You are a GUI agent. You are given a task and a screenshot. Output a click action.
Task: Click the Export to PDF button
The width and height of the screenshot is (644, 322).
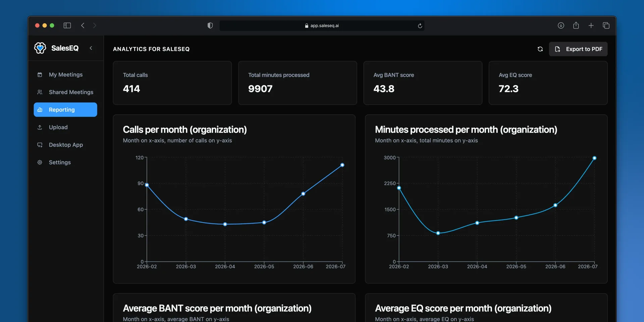[578, 49]
